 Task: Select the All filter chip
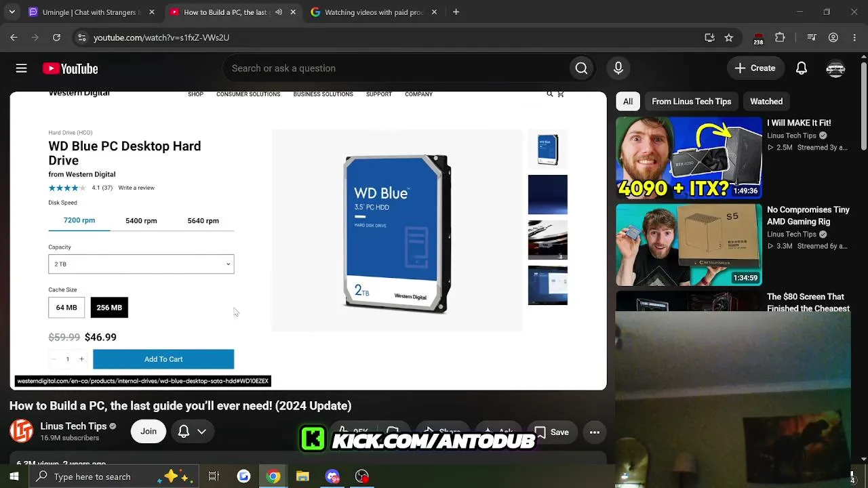[628, 102]
